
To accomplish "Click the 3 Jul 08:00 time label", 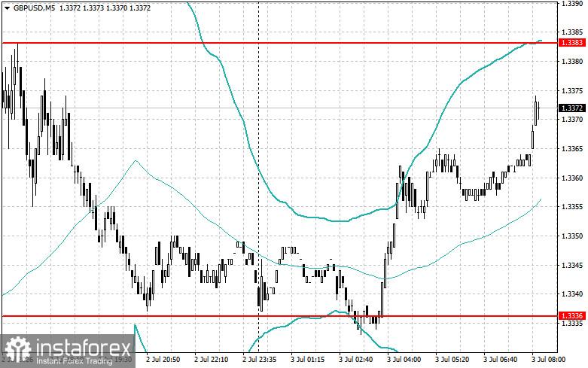I will 548,360.
